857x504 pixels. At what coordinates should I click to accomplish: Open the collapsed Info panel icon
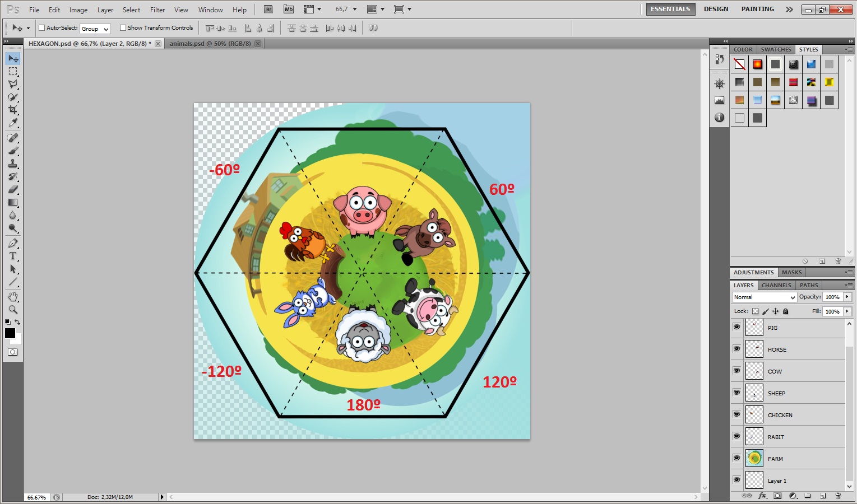pyautogui.click(x=720, y=118)
